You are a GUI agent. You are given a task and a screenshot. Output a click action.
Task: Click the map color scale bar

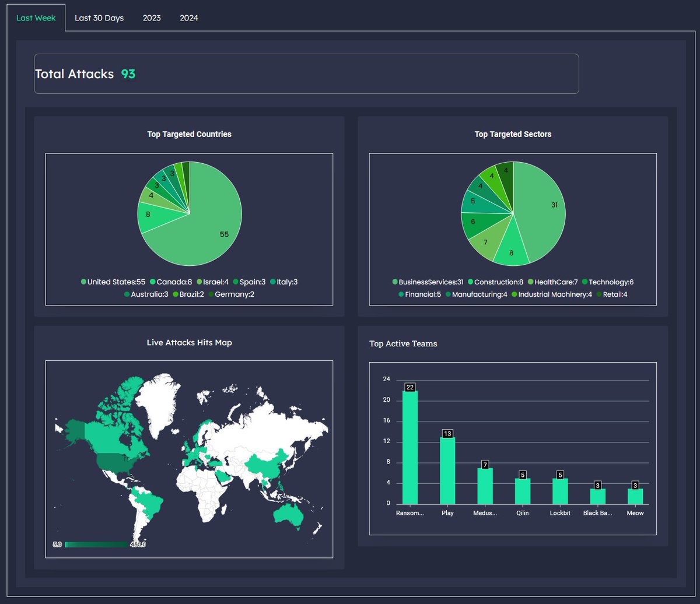[96, 545]
